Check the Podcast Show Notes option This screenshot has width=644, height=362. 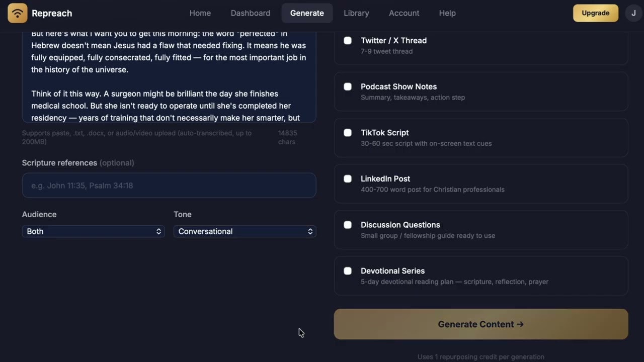tap(348, 86)
